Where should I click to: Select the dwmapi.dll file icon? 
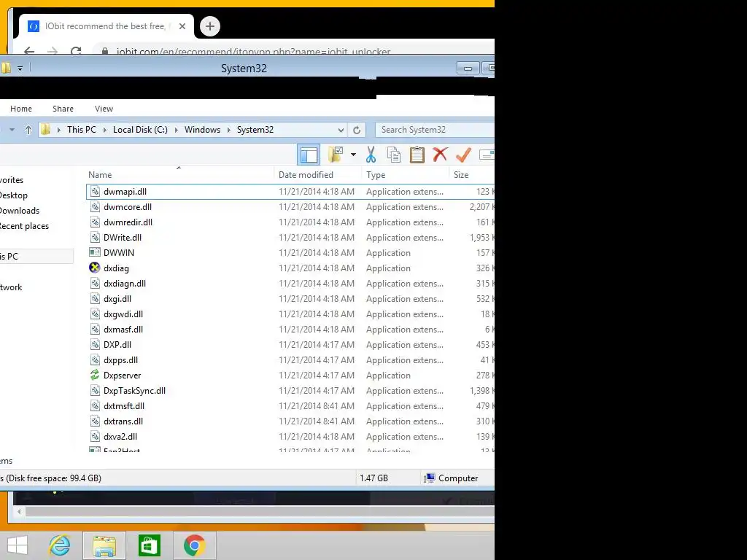pyautogui.click(x=95, y=192)
